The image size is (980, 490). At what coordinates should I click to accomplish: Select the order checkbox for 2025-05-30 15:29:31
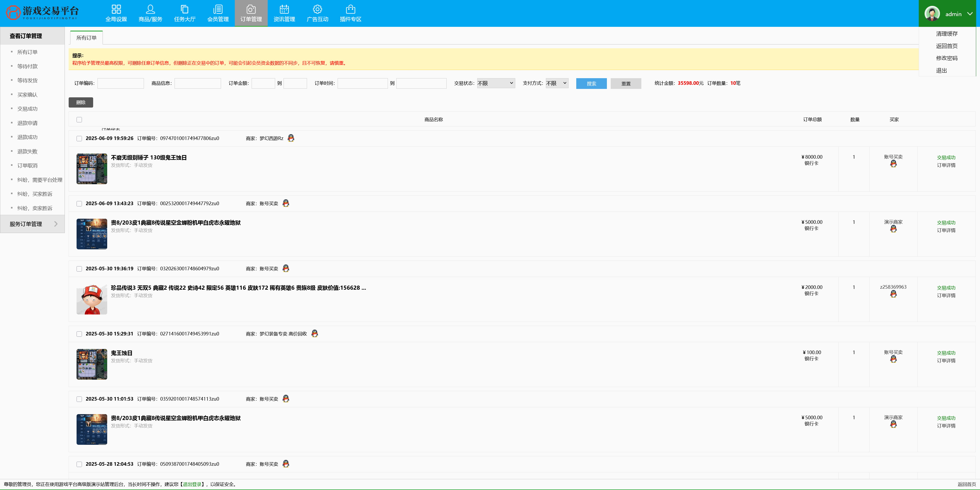coord(79,334)
